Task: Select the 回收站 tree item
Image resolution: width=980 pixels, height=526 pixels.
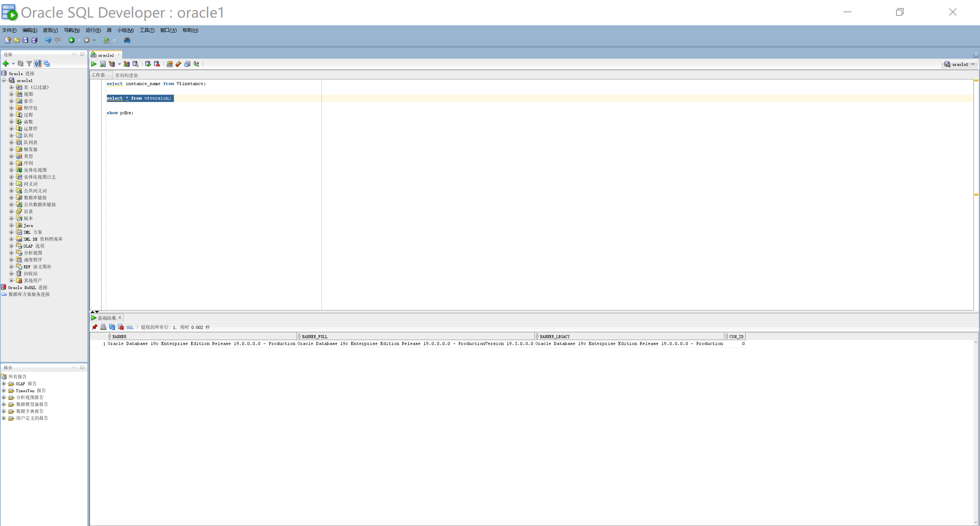Action: tap(31, 273)
